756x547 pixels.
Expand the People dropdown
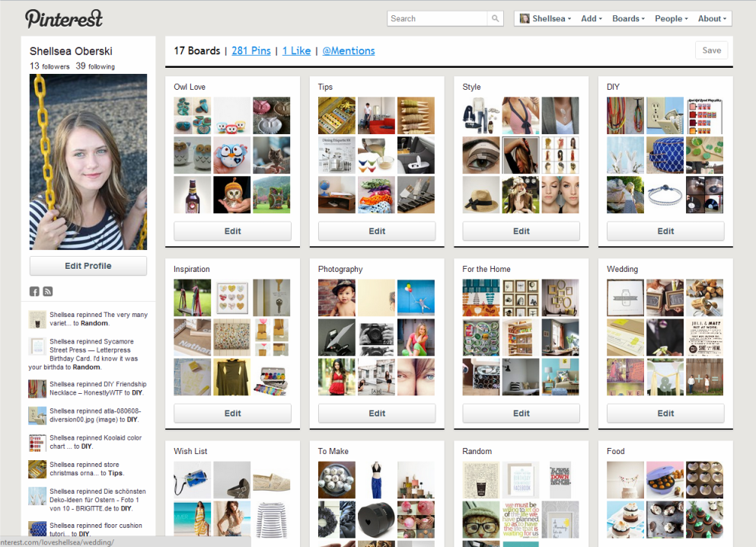671,19
